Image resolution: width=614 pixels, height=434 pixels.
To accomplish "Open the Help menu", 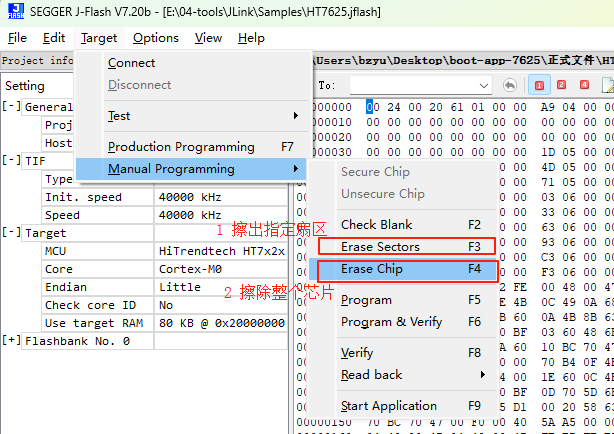I will pyautogui.click(x=251, y=38).
